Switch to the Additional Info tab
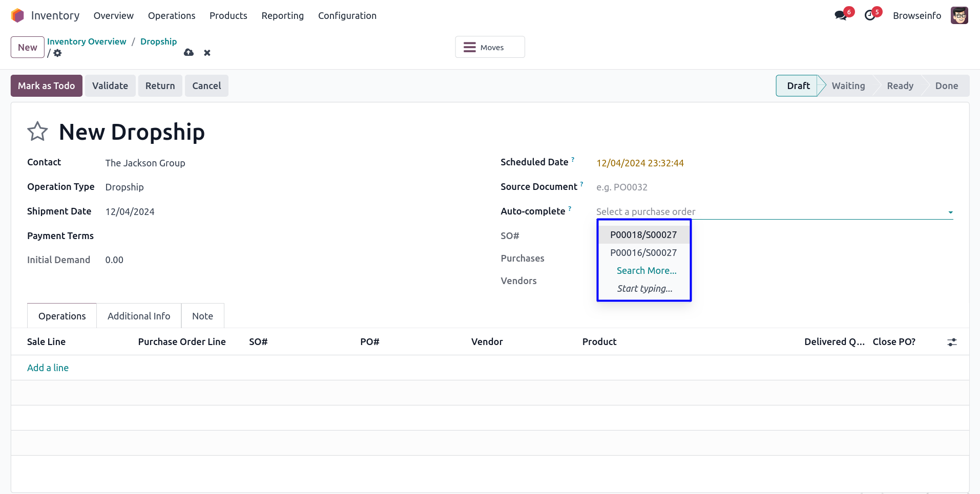 point(139,316)
